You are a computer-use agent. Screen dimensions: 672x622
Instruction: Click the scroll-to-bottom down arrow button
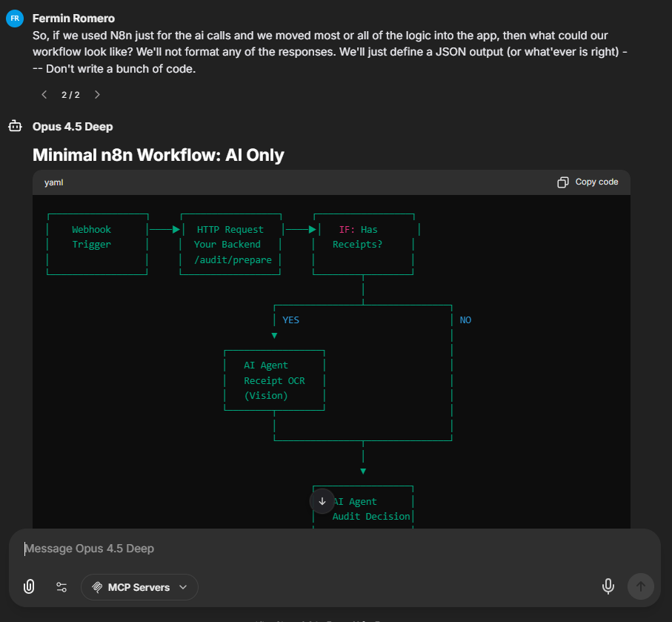tap(322, 501)
